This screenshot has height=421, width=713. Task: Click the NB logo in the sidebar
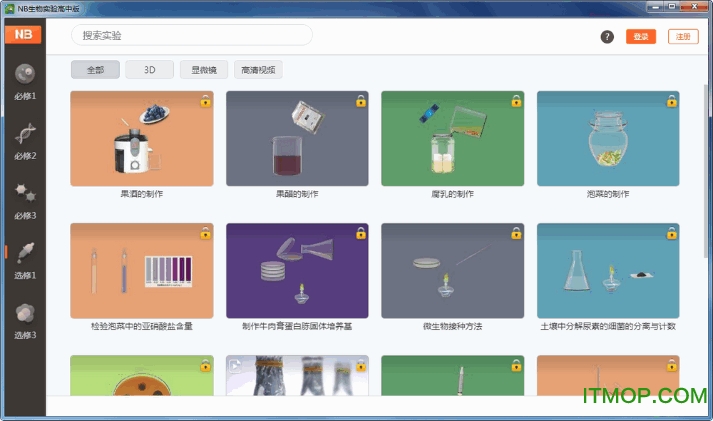point(23,35)
